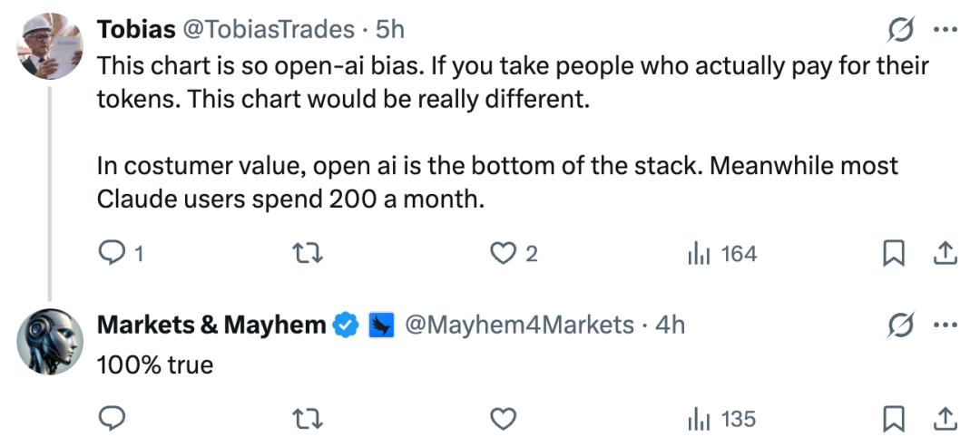Like Tobias's tweet
The height and width of the screenshot is (447, 980).
click(x=503, y=254)
